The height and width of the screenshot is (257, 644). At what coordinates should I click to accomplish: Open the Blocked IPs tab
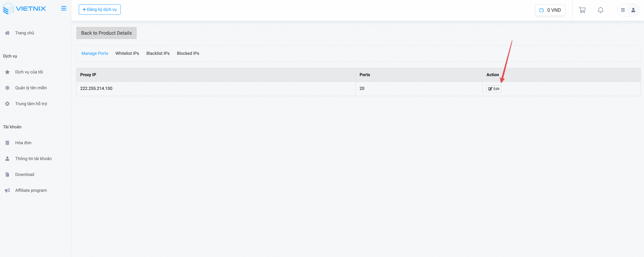point(188,53)
